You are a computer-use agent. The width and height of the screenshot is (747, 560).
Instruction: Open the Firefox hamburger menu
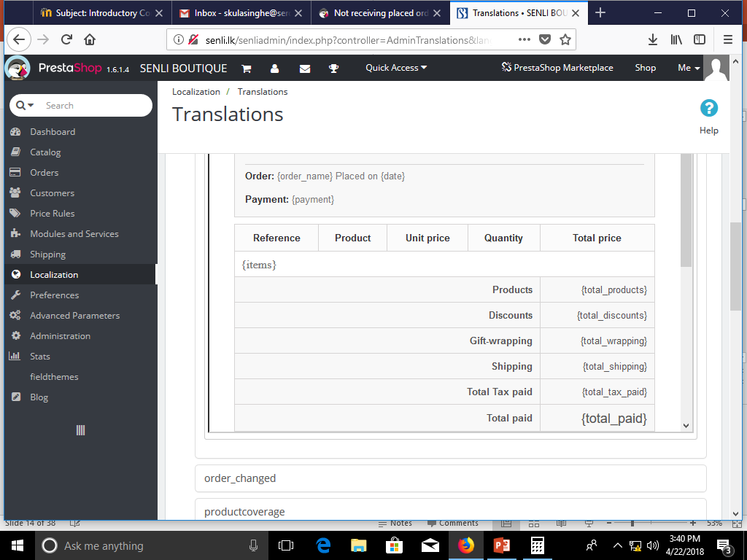[x=728, y=39]
